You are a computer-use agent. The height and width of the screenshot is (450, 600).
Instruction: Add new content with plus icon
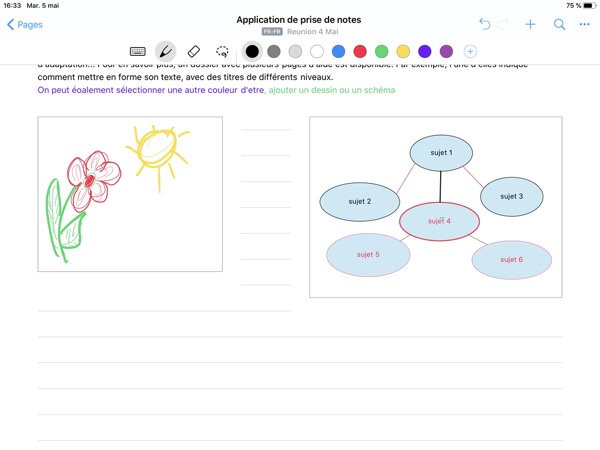click(x=531, y=24)
